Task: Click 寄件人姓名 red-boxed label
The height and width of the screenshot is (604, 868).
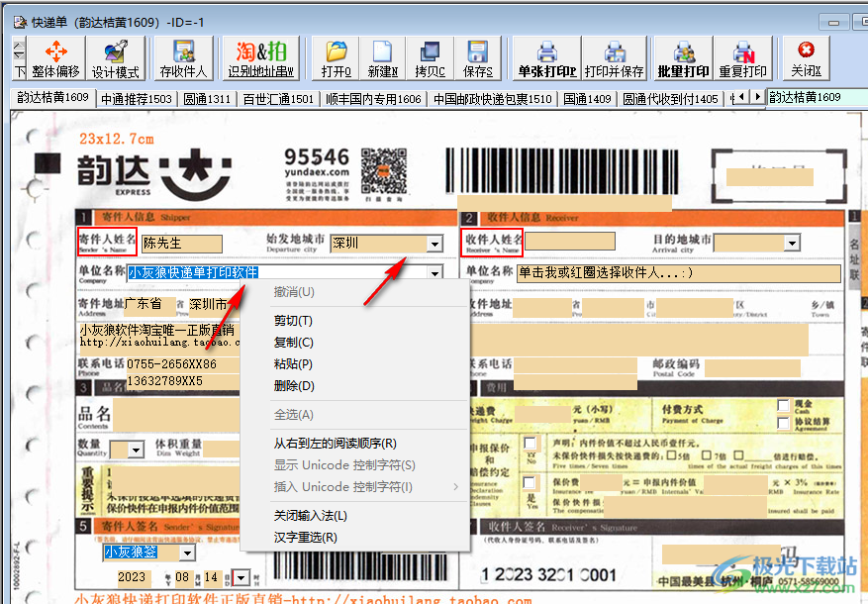Action: 107,242
